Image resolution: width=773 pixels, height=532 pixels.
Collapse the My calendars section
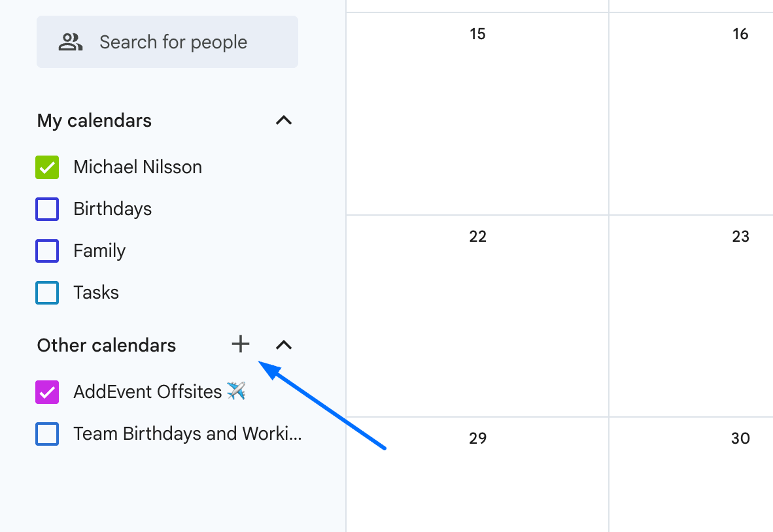284,120
